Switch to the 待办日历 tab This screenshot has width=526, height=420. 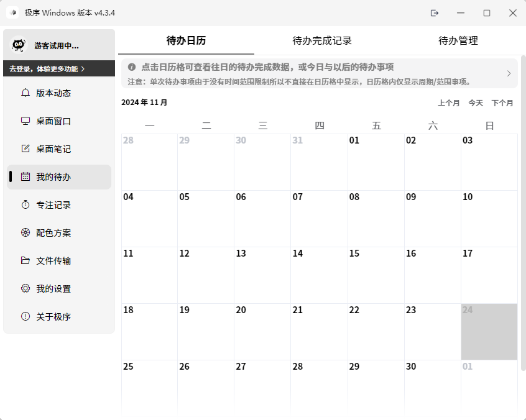pos(186,40)
